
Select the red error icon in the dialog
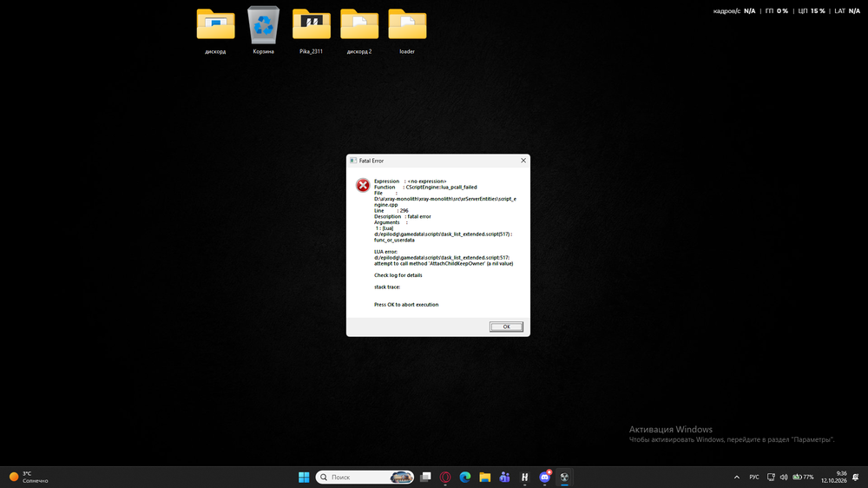[x=363, y=186]
